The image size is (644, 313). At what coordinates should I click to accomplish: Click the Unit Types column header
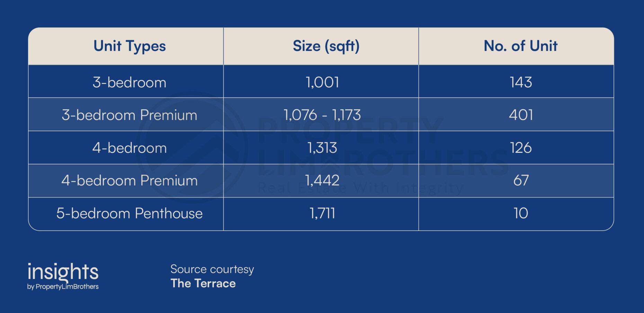click(129, 46)
